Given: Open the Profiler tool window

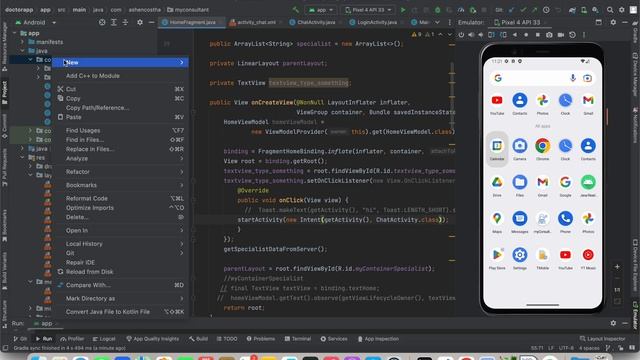Looking at the screenshot, I should [x=72, y=339].
